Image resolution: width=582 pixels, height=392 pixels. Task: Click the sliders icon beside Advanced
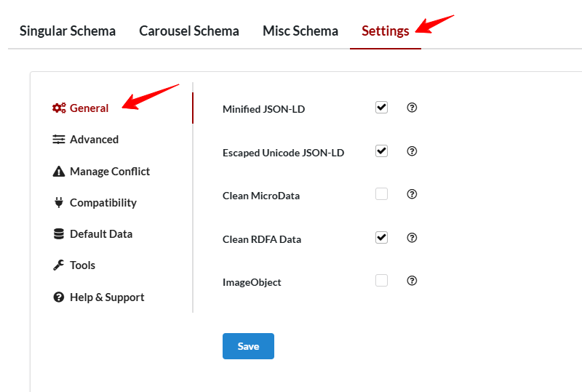pos(59,139)
